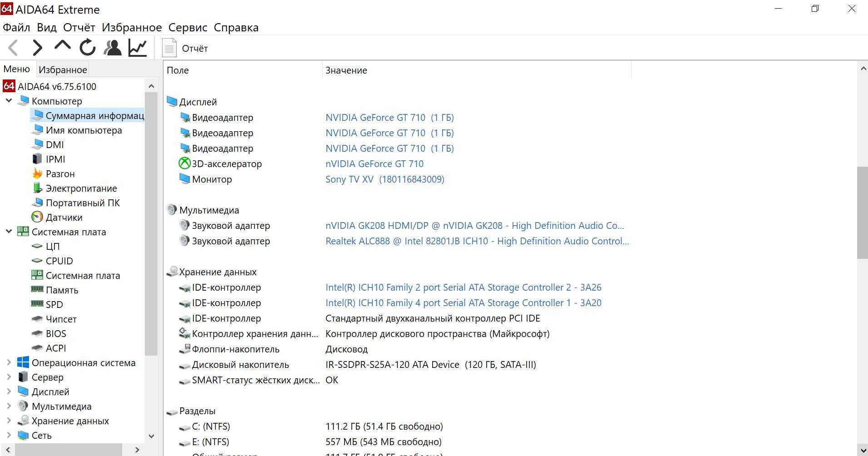Select IR-SSDPR-S25A-120 ATA Device value
The height and width of the screenshot is (456, 868).
[x=431, y=365]
